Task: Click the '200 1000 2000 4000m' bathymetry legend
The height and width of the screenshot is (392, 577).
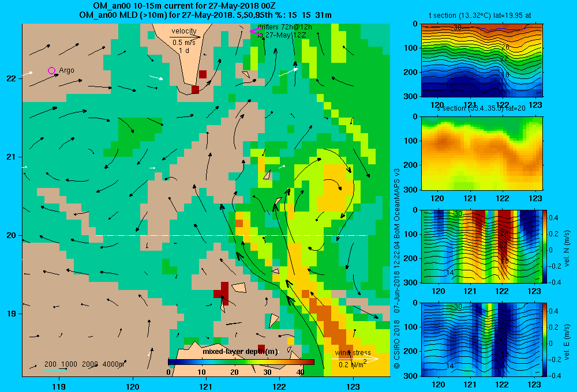Action: click(x=84, y=364)
